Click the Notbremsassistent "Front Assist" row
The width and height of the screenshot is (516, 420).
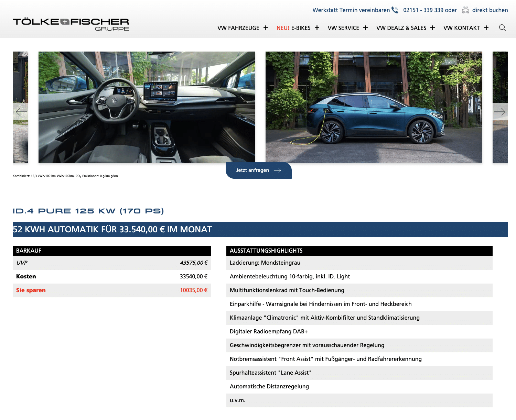pos(359,359)
